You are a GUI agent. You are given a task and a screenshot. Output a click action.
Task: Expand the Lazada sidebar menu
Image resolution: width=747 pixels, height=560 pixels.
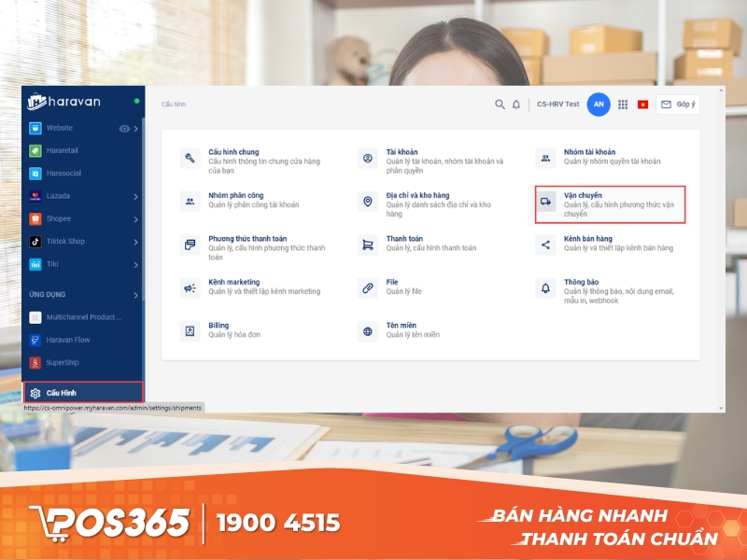(135, 196)
